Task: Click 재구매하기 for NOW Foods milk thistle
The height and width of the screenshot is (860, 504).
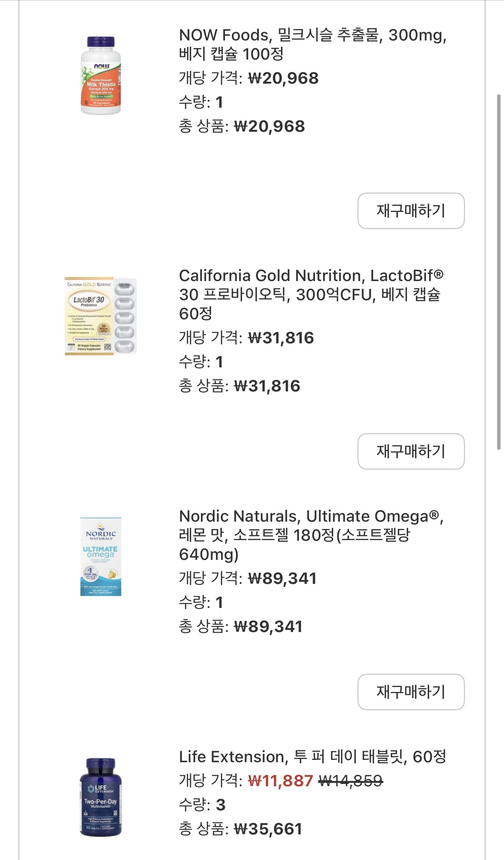Action: click(411, 211)
